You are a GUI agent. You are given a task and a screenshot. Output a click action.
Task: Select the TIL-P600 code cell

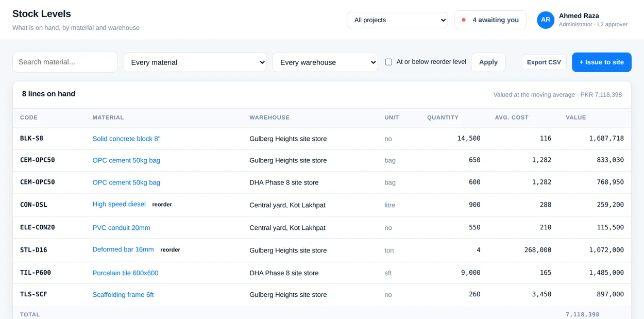(36, 273)
